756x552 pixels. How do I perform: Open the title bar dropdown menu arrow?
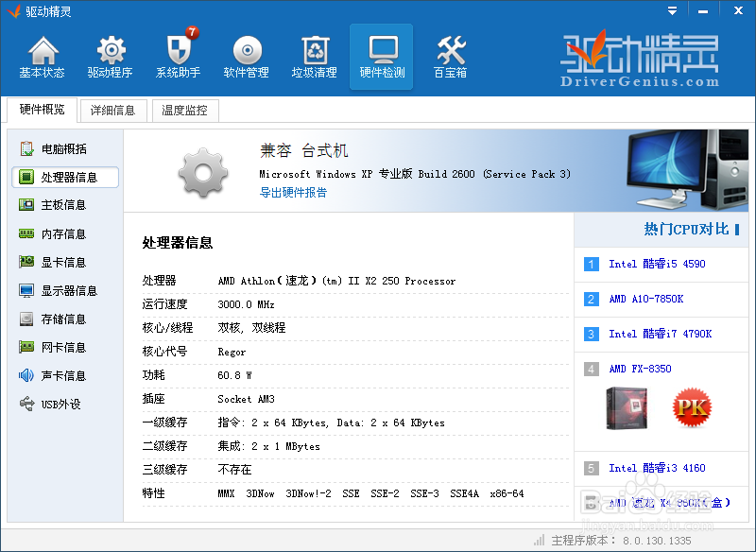673,11
